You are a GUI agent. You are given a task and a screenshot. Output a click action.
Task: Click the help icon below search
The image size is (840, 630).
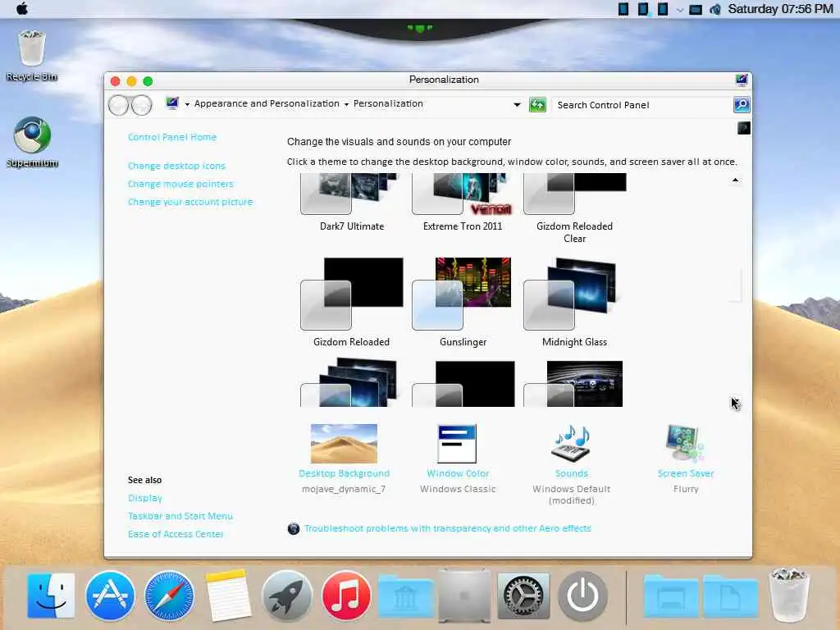tap(743, 127)
